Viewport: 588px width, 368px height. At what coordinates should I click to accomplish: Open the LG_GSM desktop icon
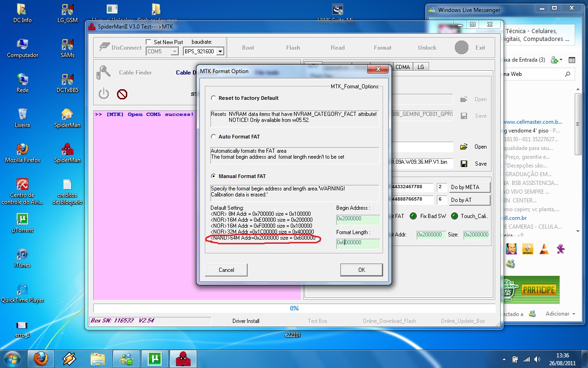pos(68,14)
